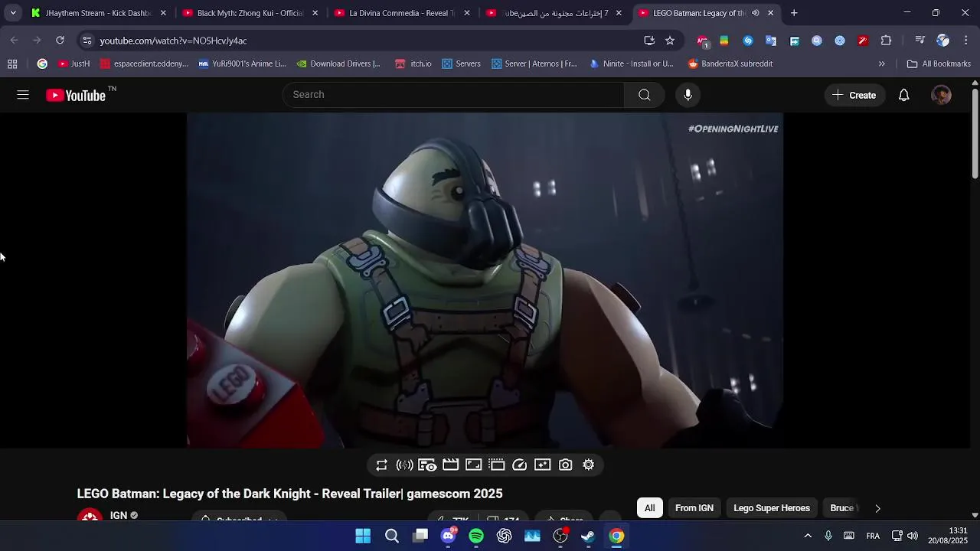Screen dimensions: 980x551
Task: Show more filter chips with right arrow
Action: coord(877,508)
